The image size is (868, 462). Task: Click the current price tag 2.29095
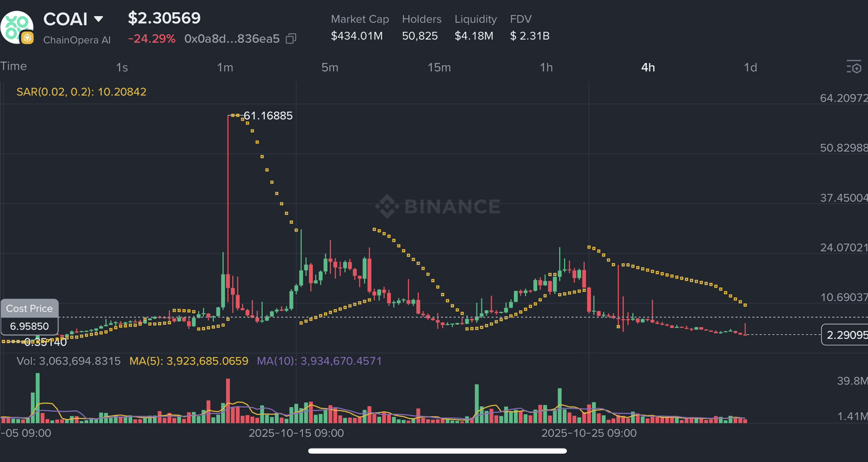[x=846, y=335]
